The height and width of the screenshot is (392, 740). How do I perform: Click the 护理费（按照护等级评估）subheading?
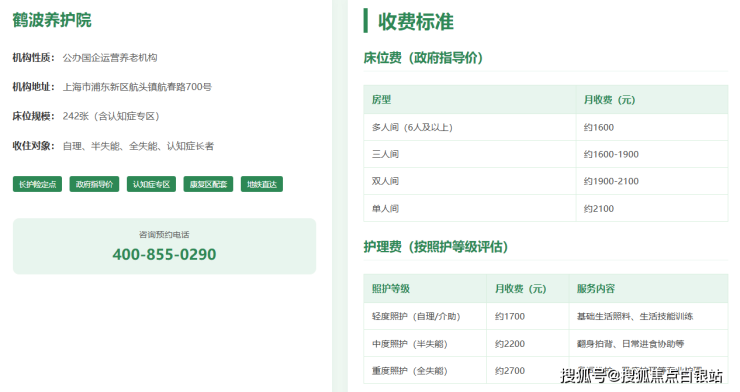[x=436, y=246]
